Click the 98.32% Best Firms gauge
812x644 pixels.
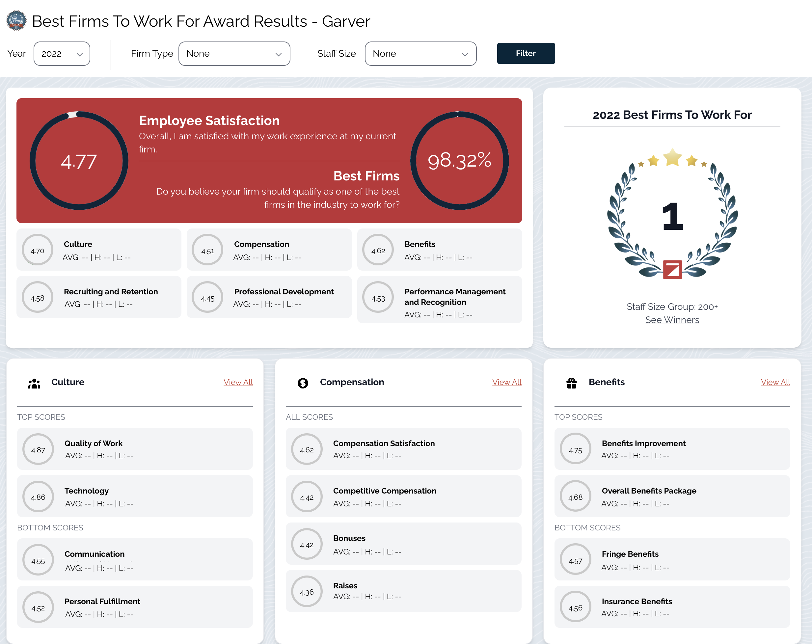pos(459,161)
